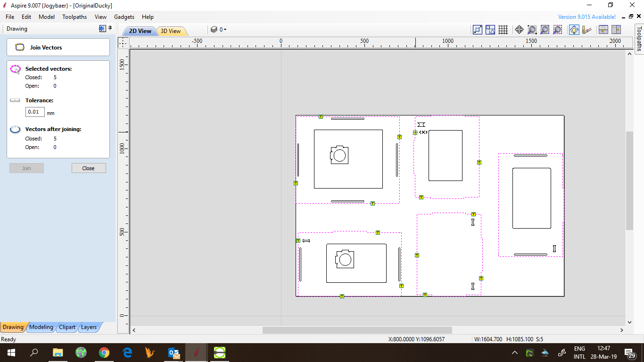This screenshot has width=644, height=362.
Task: Switch to the 2D View tab
Action: 140,31
